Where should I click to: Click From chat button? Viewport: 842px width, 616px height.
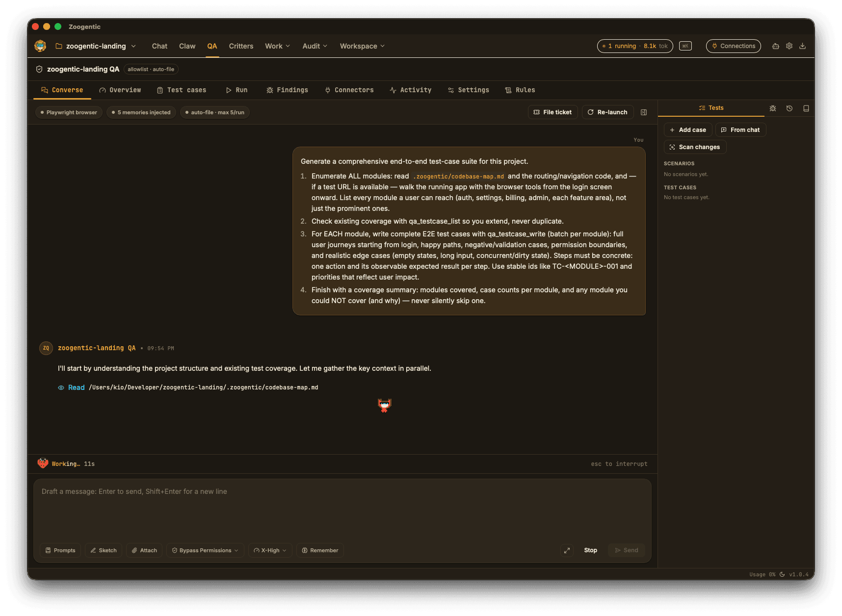[740, 130]
